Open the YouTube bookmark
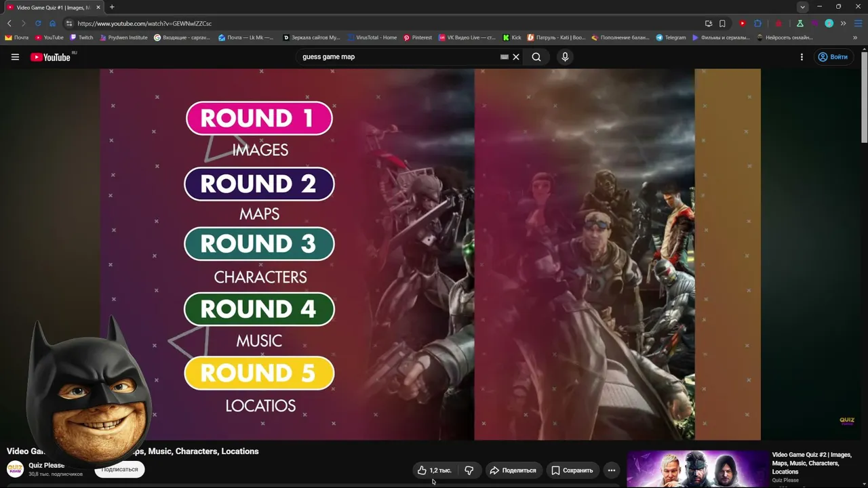The height and width of the screenshot is (488, 868). 50,37
